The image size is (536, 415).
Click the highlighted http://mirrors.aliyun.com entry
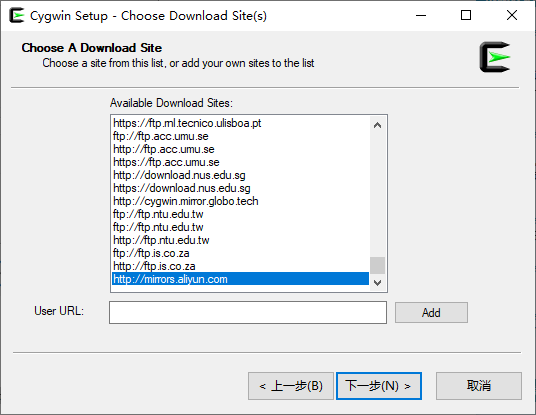click(x=241, y=279)
